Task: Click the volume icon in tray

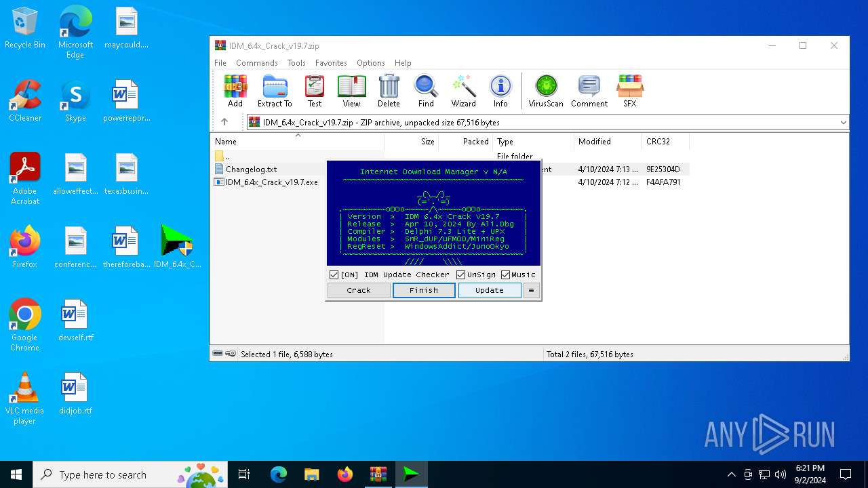Action: pos(780,474)
